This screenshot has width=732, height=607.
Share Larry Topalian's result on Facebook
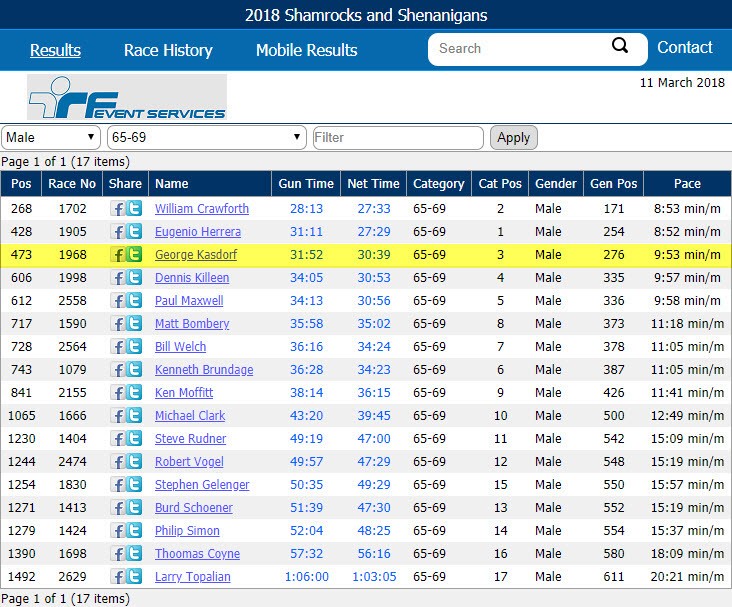(x=118, y=577)
